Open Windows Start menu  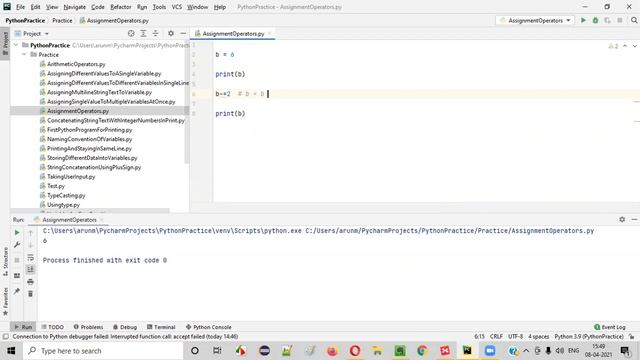(11, 351)
